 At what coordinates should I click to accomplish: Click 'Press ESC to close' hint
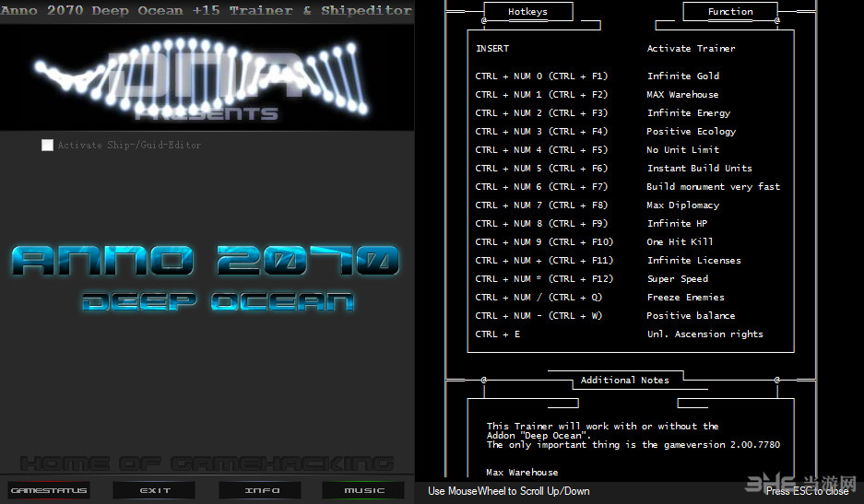click(x=807, y=491)
